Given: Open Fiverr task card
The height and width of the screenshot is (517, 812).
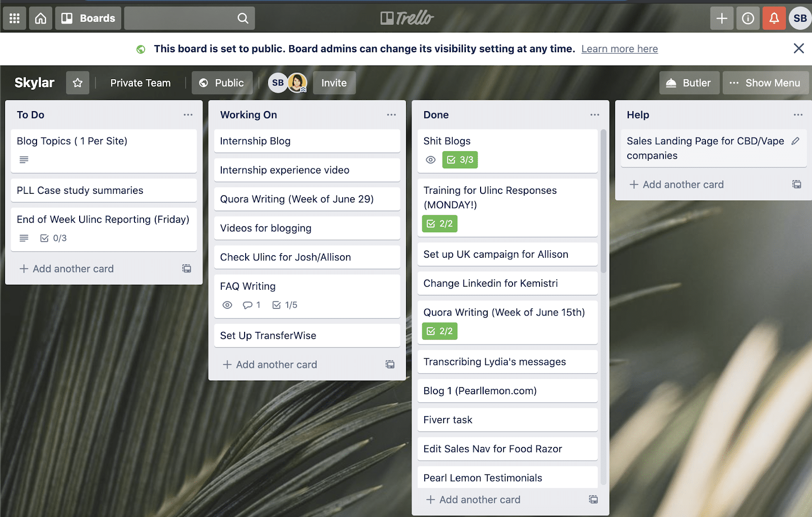Looking at the screenshot, I should pyautogui.click(x=507, y=420).
